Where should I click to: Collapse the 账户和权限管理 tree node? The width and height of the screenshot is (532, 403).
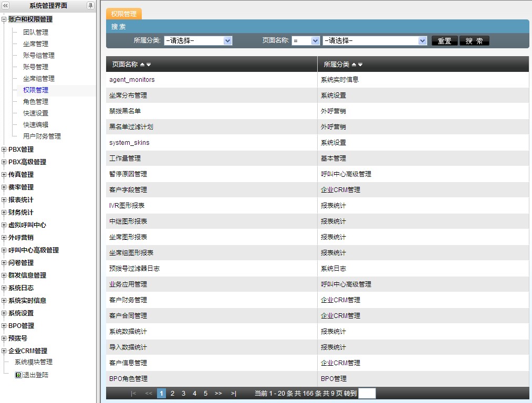(x=4, y=19)
